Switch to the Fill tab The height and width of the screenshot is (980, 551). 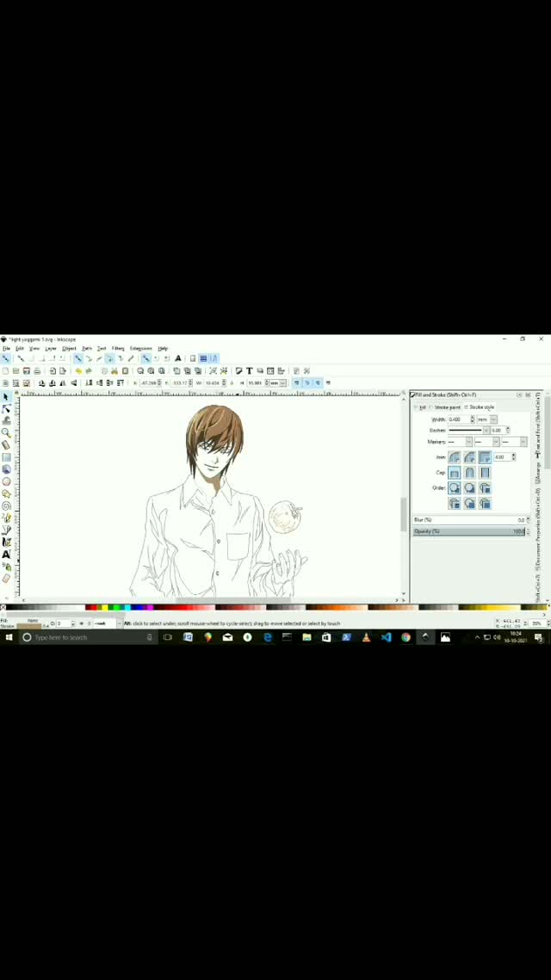[420, 406]
